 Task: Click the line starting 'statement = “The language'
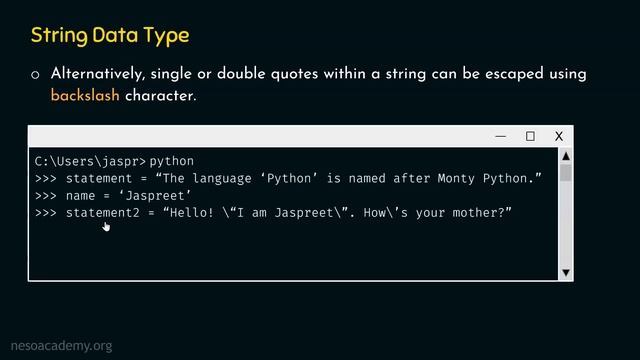tap(288, 178)
